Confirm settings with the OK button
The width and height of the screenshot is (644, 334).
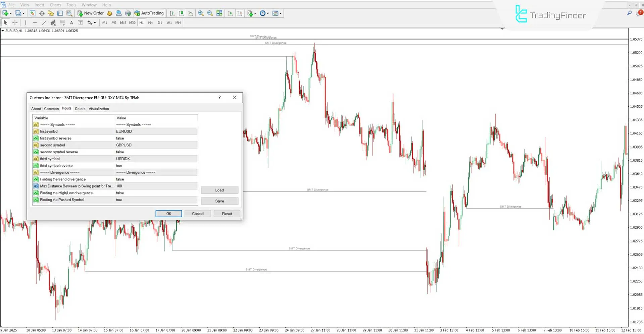(x=168, y=214)
